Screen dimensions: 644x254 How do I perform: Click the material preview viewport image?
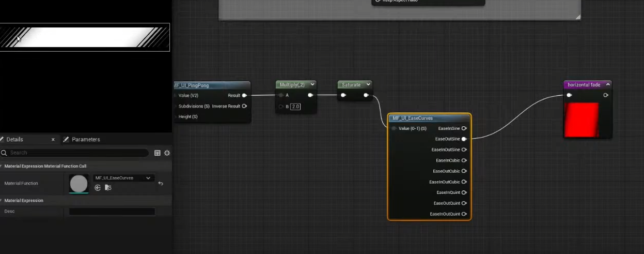click(x=85, y=37)
